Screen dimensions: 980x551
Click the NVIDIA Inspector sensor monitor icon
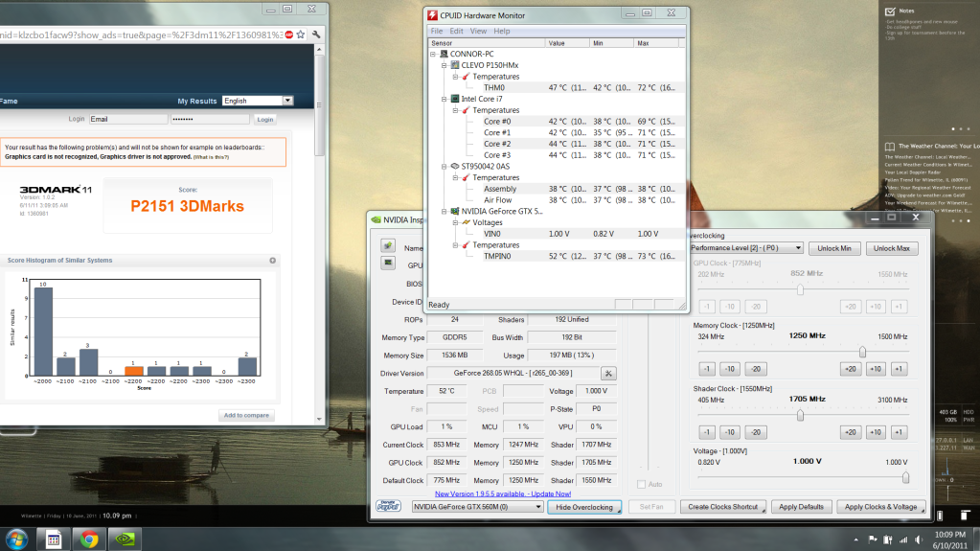coord(388,264)
